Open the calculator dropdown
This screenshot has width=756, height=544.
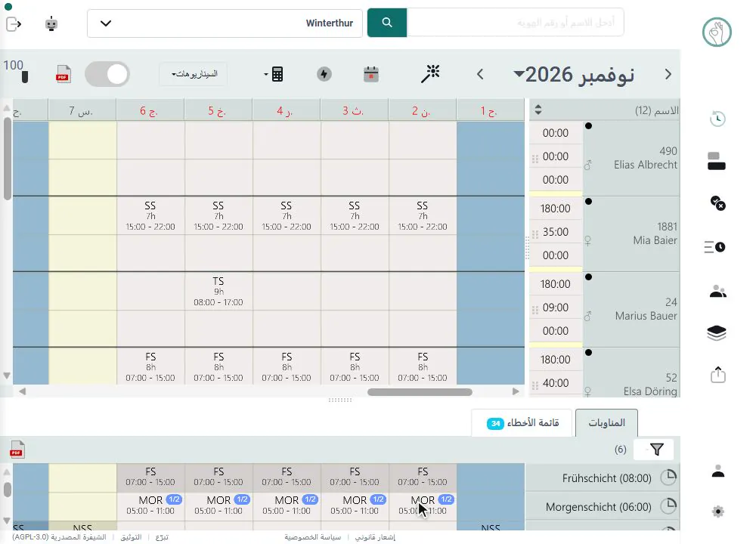[x=274, y=74]
